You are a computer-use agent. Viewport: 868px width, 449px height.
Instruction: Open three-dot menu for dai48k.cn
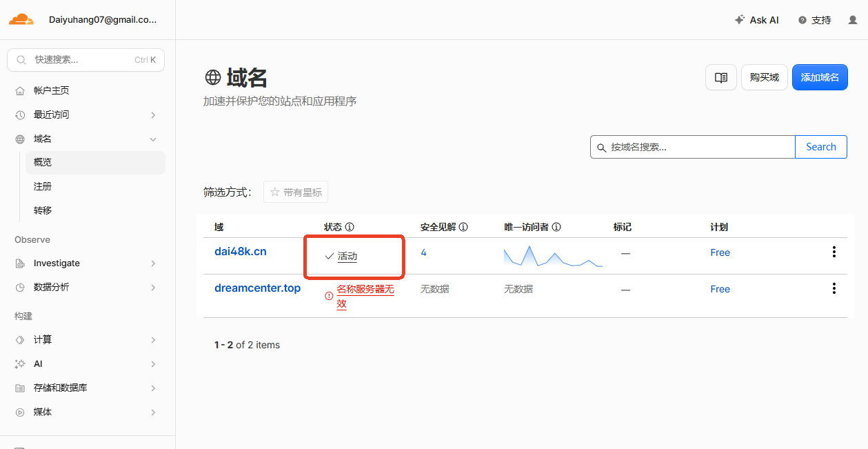point(834,252)
